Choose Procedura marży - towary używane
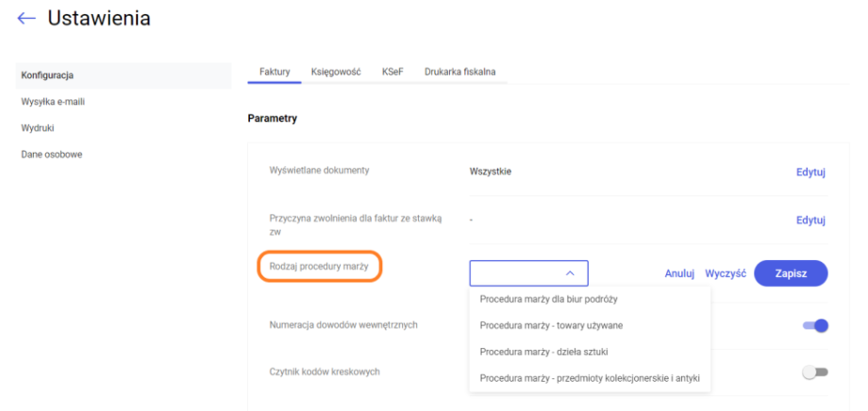Viewport: 868px width, 411px height. click(x=551, y=326)
